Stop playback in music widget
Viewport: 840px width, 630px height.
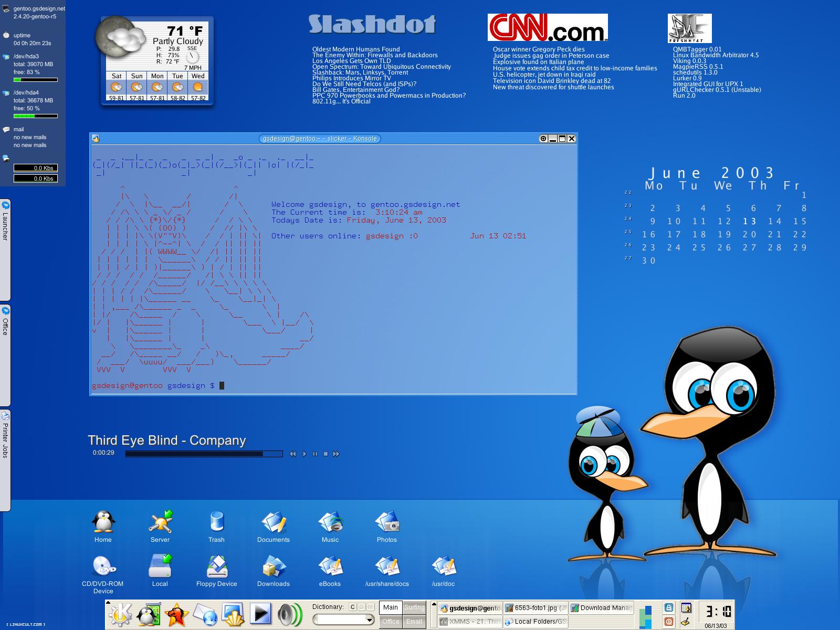click(325, 454)
